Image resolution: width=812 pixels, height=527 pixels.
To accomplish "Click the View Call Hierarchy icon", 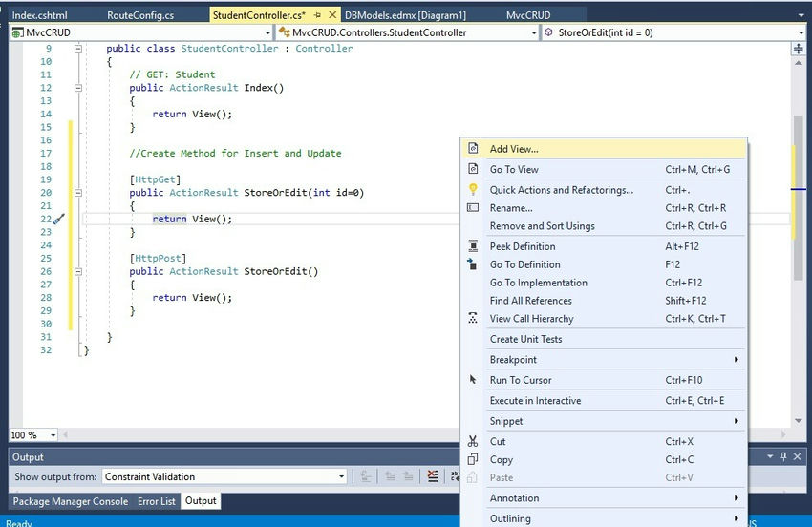I will 473,319.
